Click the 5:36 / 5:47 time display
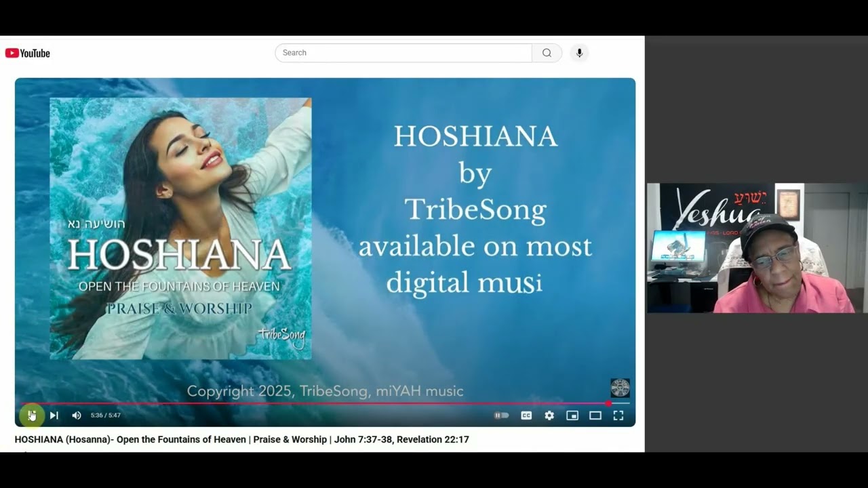Screen dimensions: 868x488 106,415
